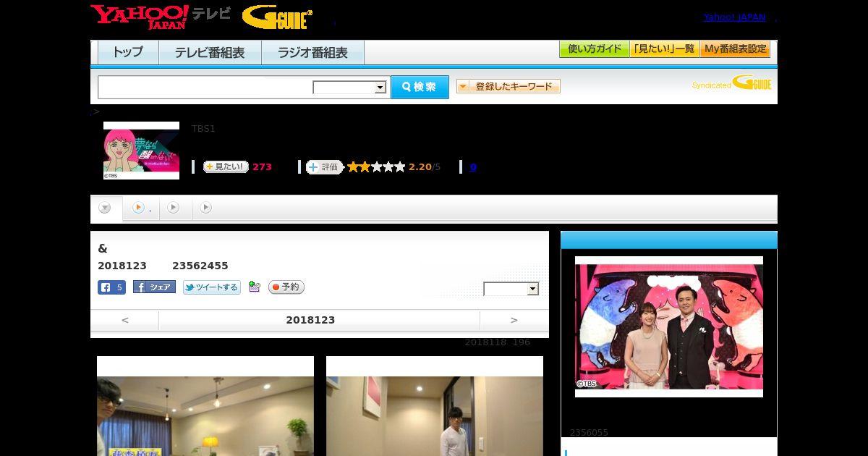The height and width of the screenshot is (456, 868).
Task: Click the Syndicated G-Guide logo
Action: pyautogui.click(x=732, y=83)
